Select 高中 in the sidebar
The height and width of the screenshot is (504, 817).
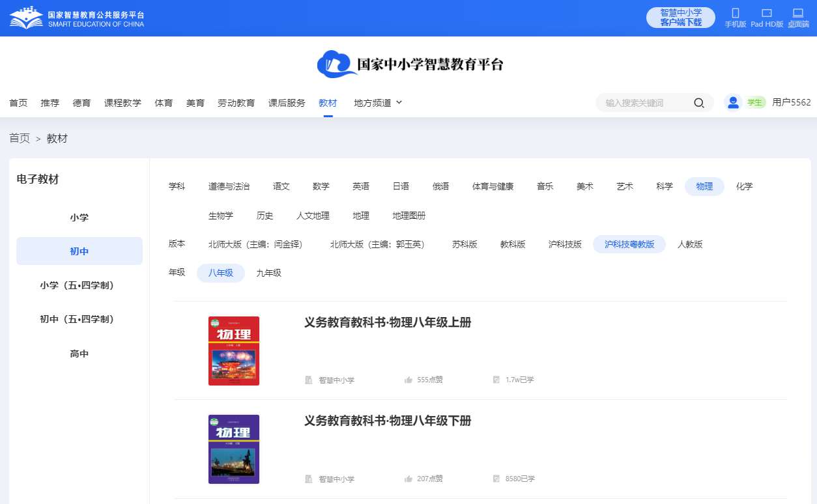coord(79,354)
